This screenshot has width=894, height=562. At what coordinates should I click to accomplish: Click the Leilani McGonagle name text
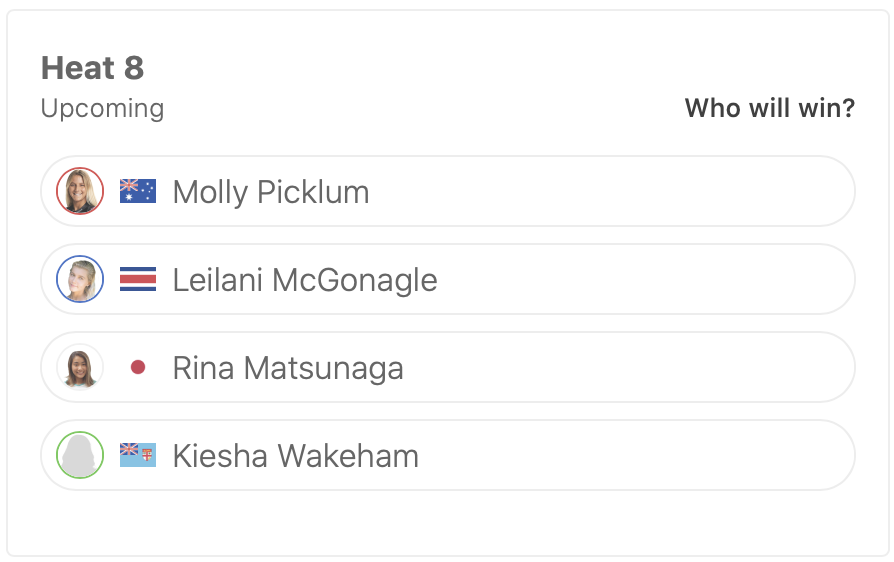point(305,280)
